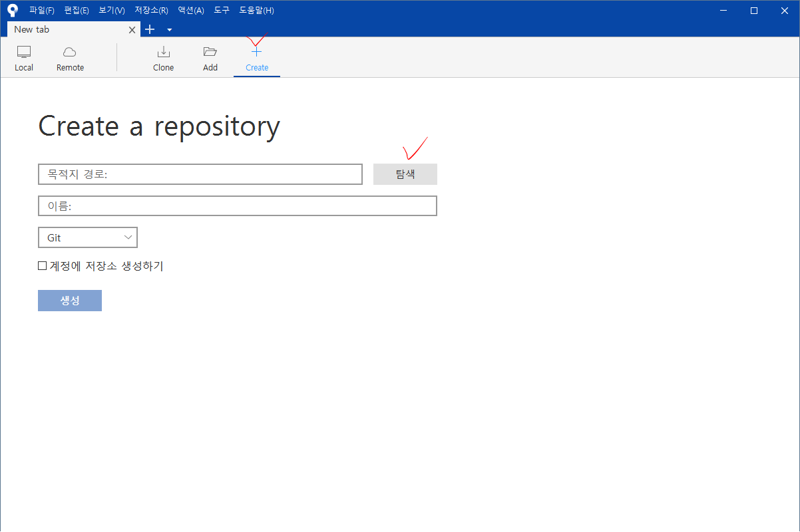Expand the tab list dropdown arrow
Screen dimensions: 800x532
pyautogui.click(x=169, y=29)
